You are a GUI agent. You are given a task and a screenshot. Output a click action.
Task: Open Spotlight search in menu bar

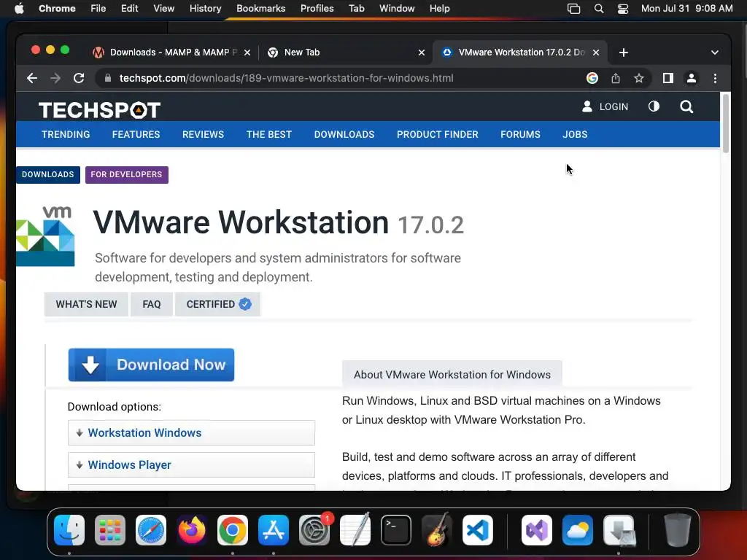pos(599,9)
